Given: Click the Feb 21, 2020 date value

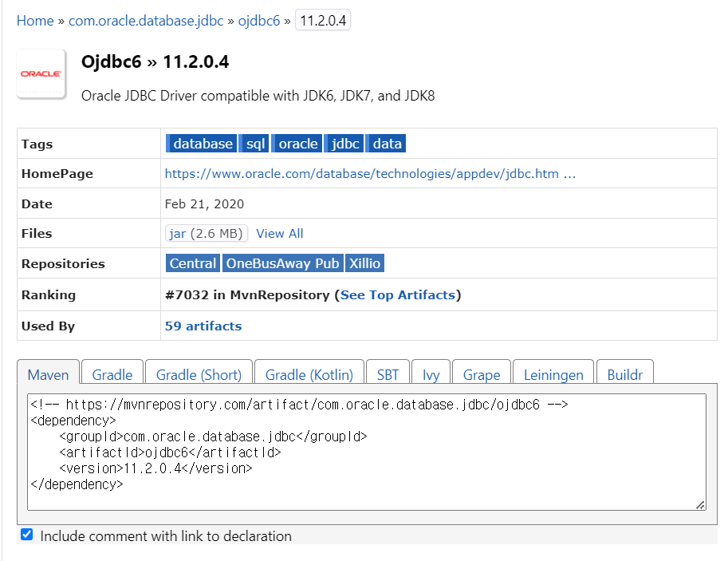Looking at the screenshot, I should coord(204,204).
